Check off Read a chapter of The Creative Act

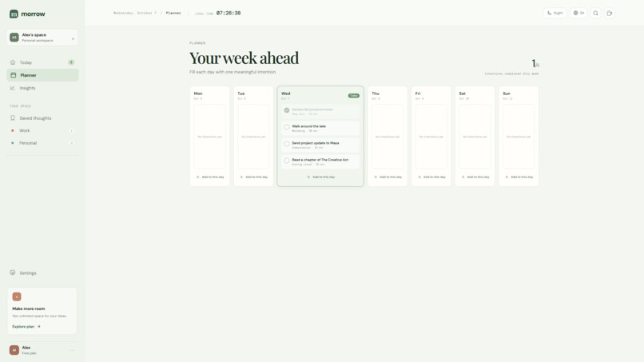(287, 161)
